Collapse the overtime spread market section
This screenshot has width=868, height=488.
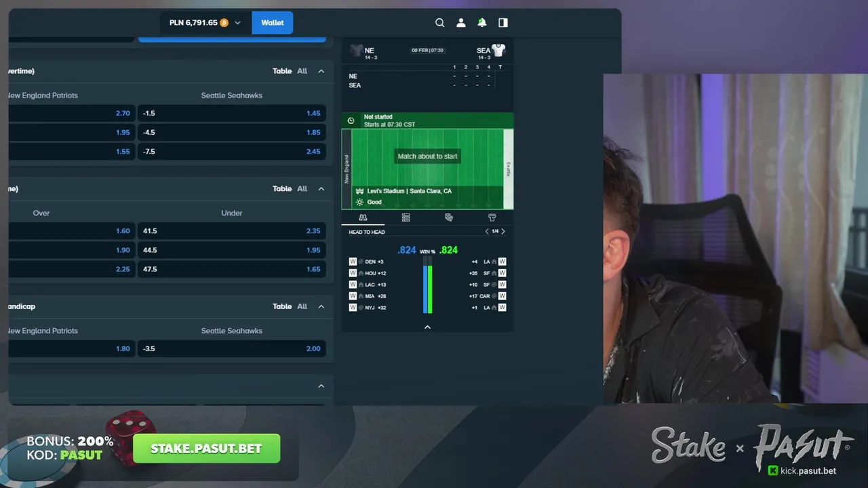click(321, 71)
